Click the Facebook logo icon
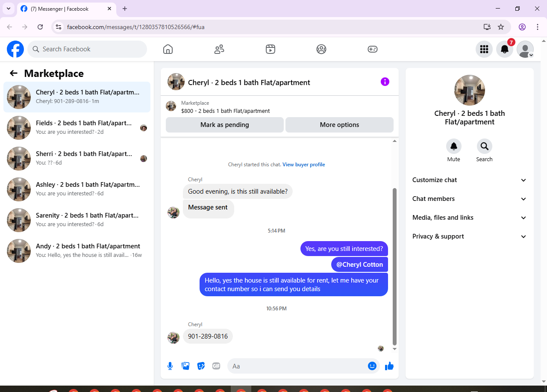 [15, 49]
